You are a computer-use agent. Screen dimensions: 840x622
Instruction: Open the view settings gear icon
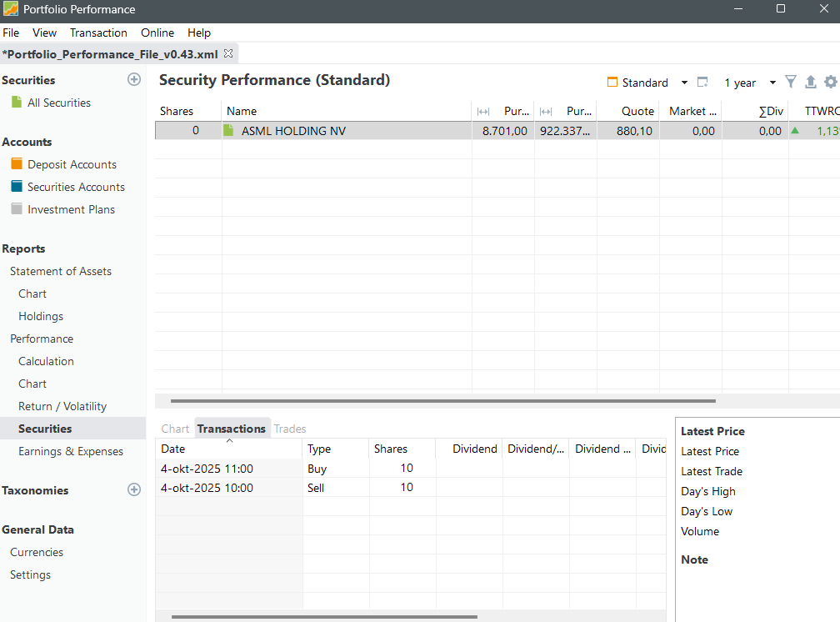pyautogui.click(x=830, y=82)
